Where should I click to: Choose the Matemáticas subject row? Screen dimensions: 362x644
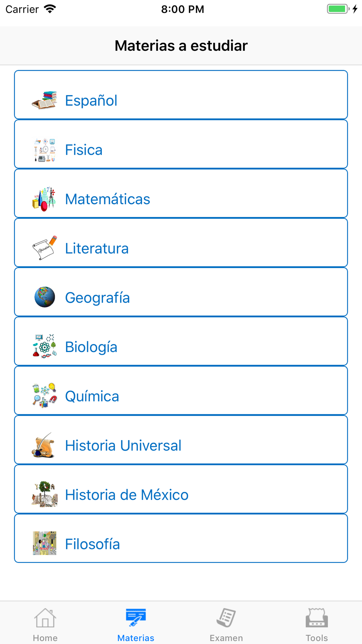pos(181,193)
